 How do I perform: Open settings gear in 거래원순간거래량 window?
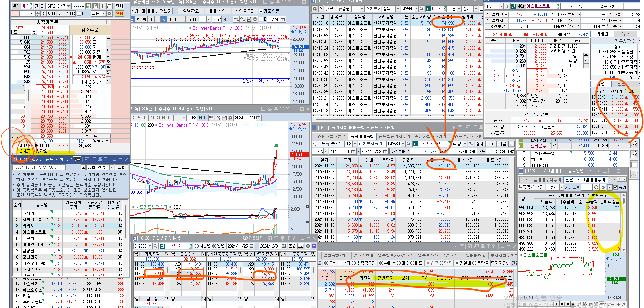tap(315, 8)
